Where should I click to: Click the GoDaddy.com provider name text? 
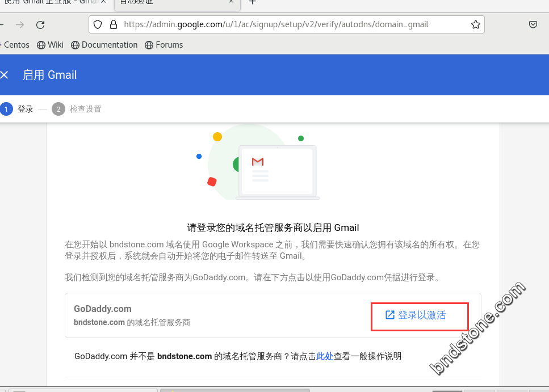click(x=103, y=309)
